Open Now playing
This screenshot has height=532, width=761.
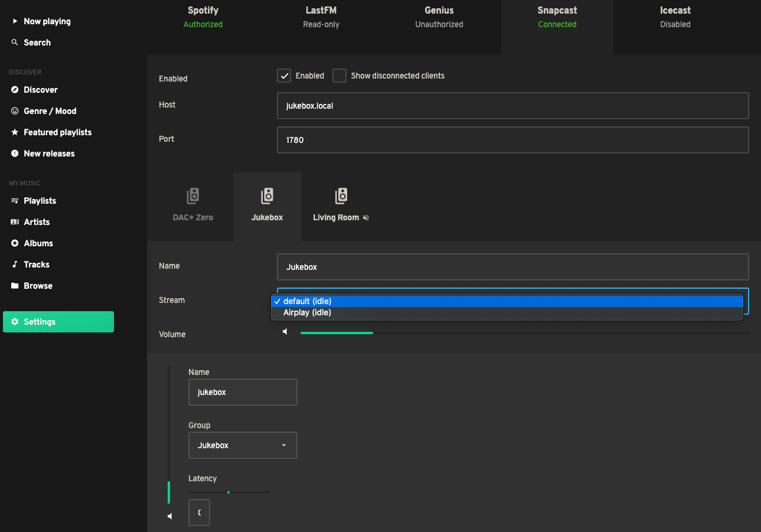coord(47,21)
